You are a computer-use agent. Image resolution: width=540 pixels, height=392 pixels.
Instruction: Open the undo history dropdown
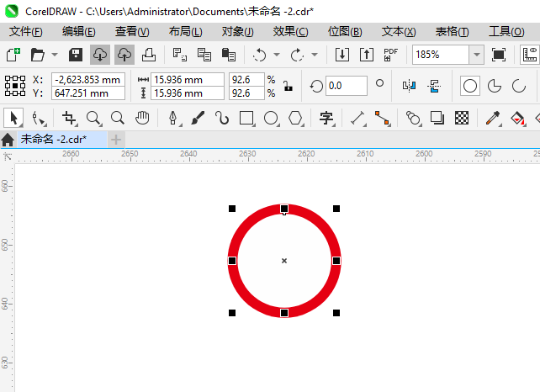point(277,55)
